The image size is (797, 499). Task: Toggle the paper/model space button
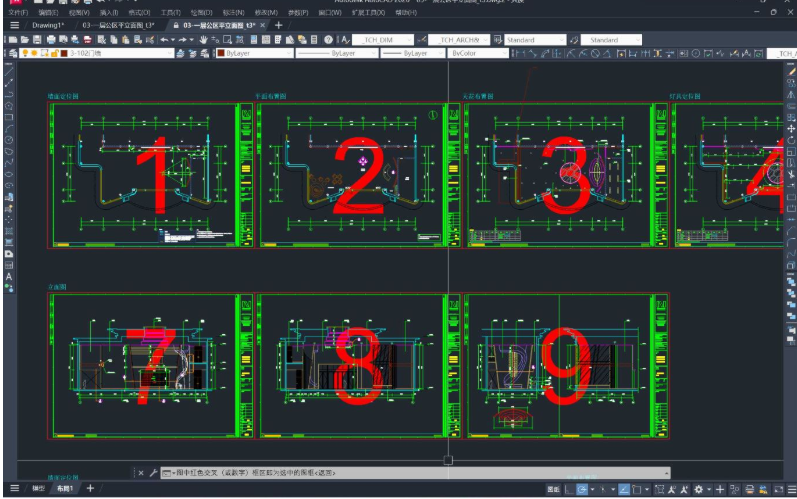pos(553,489)
